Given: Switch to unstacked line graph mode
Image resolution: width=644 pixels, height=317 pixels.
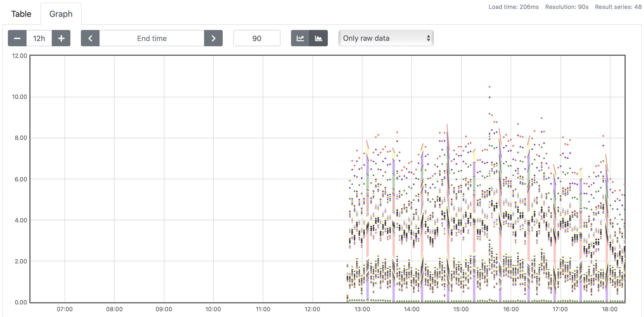Looking at the screenshot, I should (x=300, y=38).
